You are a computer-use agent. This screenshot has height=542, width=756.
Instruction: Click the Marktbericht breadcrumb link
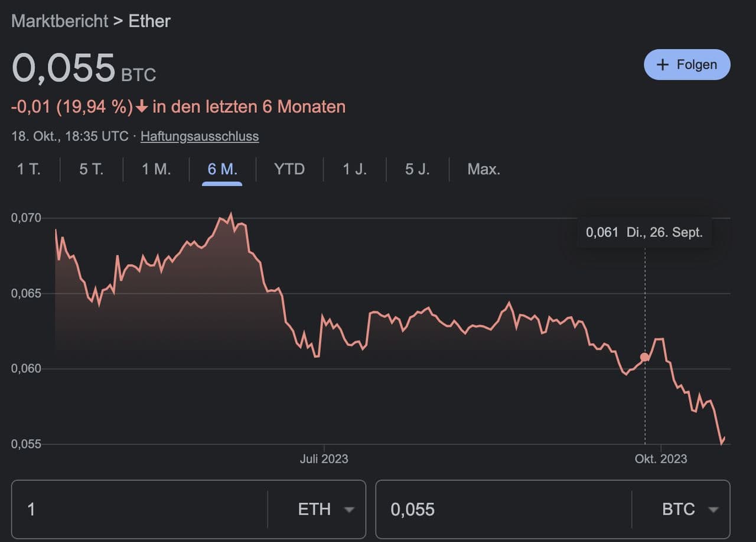point(60,21)
